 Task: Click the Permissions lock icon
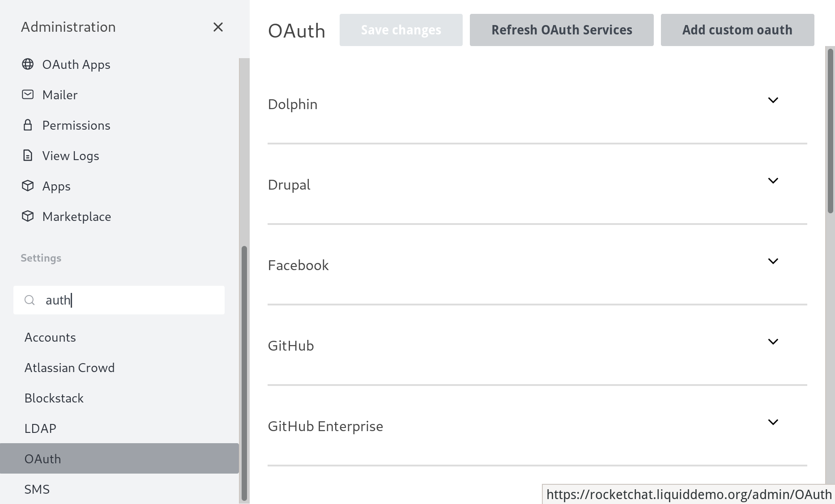28,125
